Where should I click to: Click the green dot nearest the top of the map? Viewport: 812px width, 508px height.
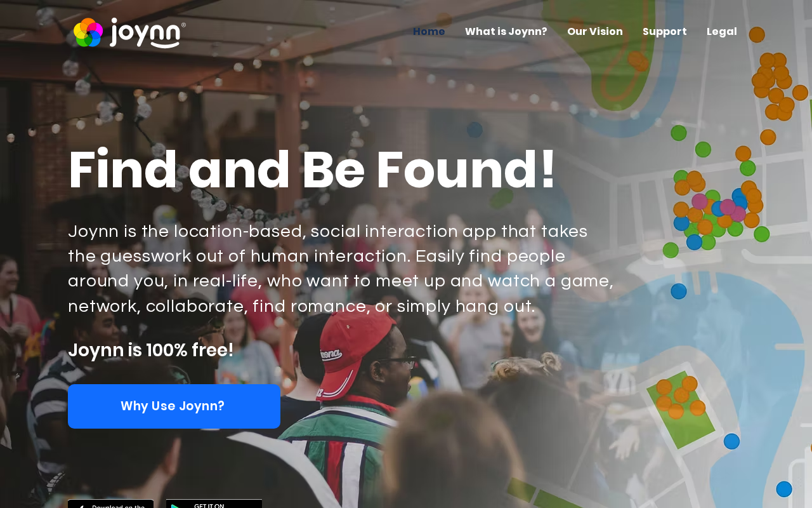679,133
